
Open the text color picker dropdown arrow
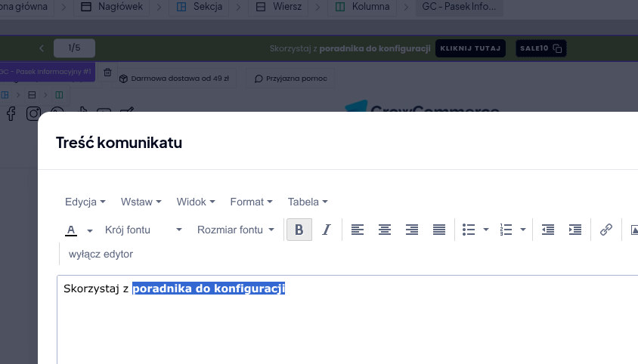pos(90,230)
